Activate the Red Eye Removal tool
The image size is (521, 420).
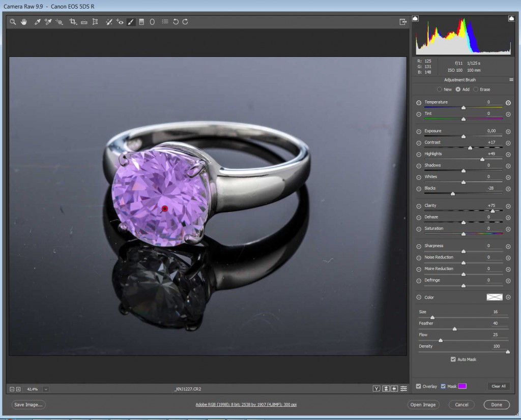pos(120,22)
